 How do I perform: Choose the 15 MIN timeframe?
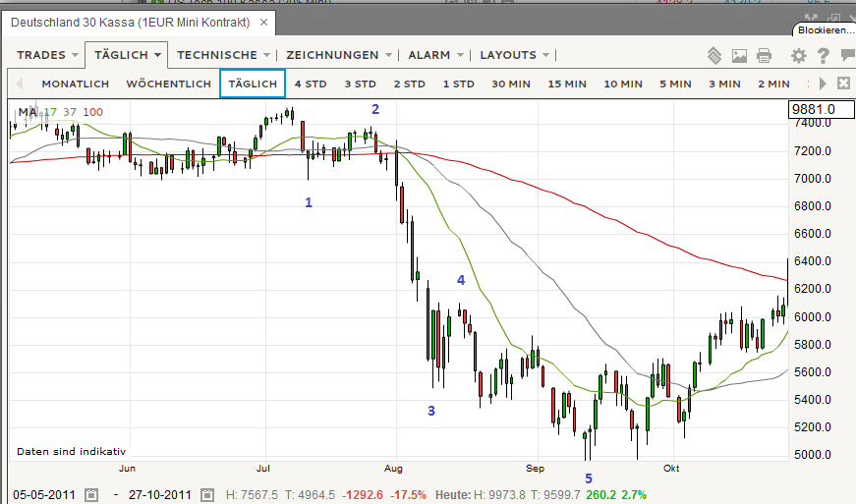(x=567, y=84)
